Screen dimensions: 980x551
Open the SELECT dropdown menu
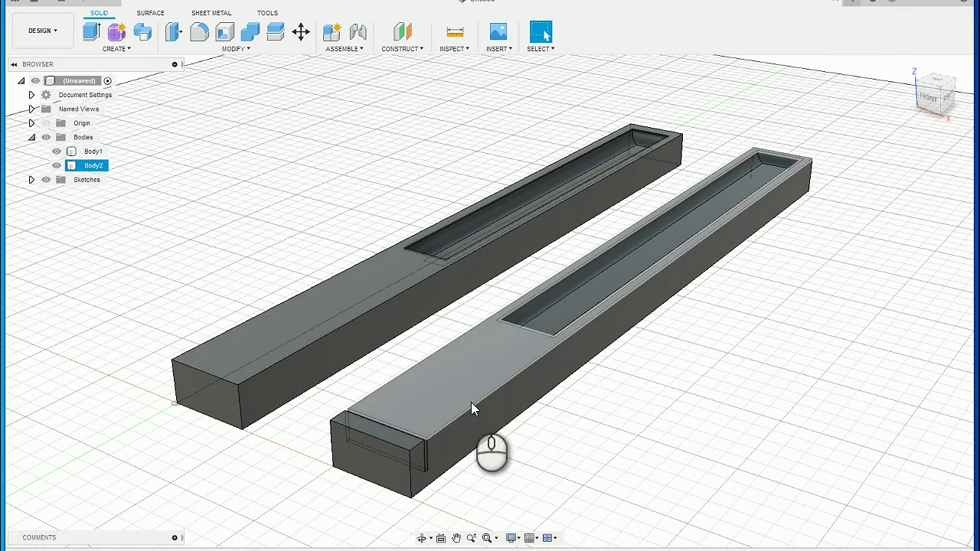coord(541,49)
